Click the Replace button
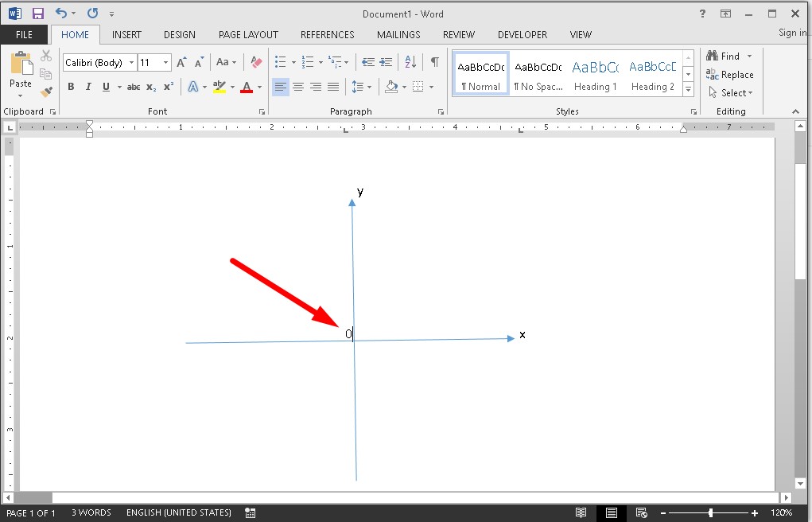Viewport: 812px width, 522px height. (730, 75)
